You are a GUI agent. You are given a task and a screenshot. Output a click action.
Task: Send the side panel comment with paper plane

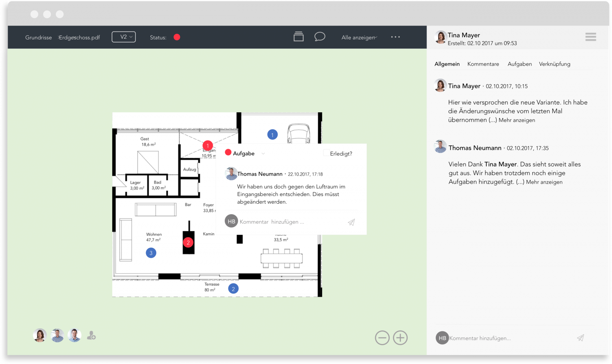click(x=581, y=338)
